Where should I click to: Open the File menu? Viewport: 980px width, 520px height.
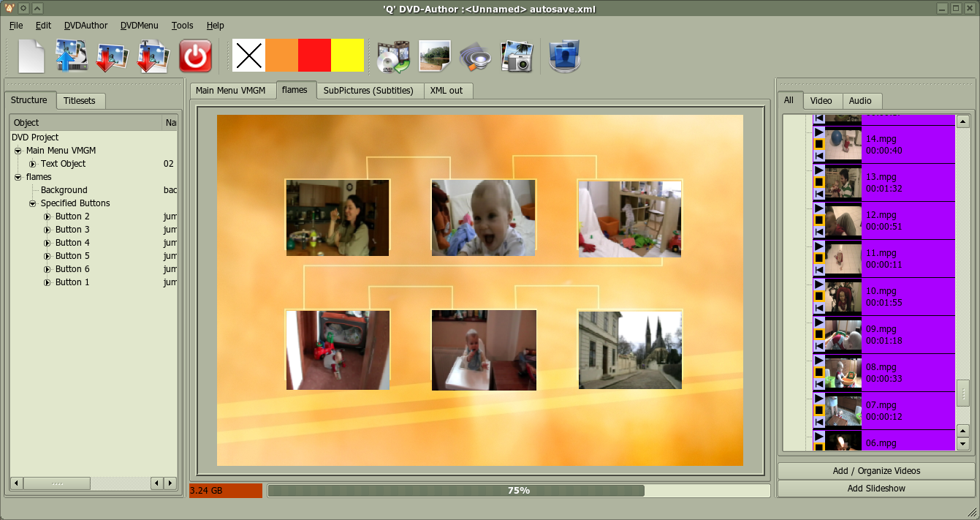[x=16, y=25]
